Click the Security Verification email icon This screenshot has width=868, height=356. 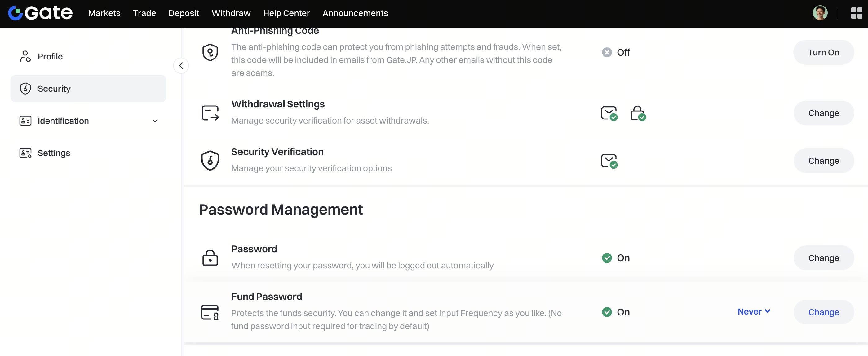point(609,161)
